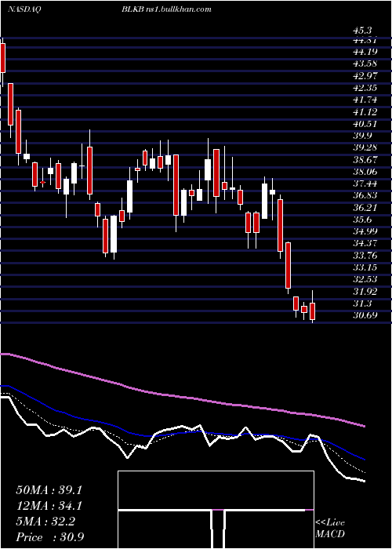The height and width of the screenshot is (549, 392).
Task: Click the 33.15 price axis label
Action: [x=365, y=267]
